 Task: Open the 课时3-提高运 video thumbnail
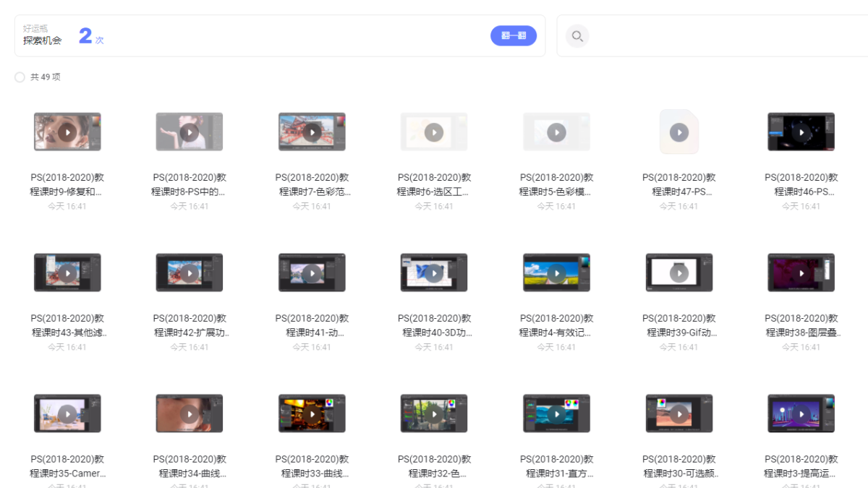(x=801, y=414)
